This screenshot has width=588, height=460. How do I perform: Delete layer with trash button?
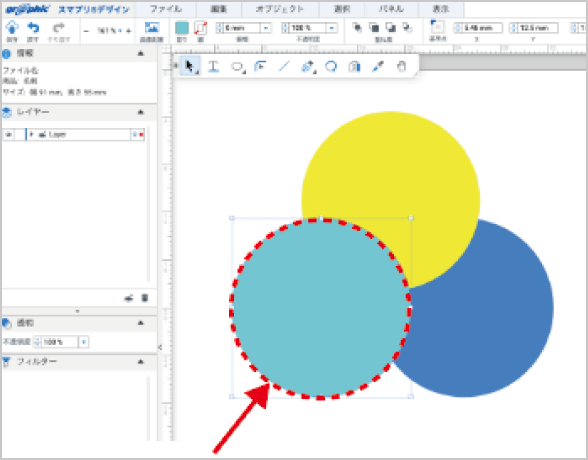tap(145, 298)
